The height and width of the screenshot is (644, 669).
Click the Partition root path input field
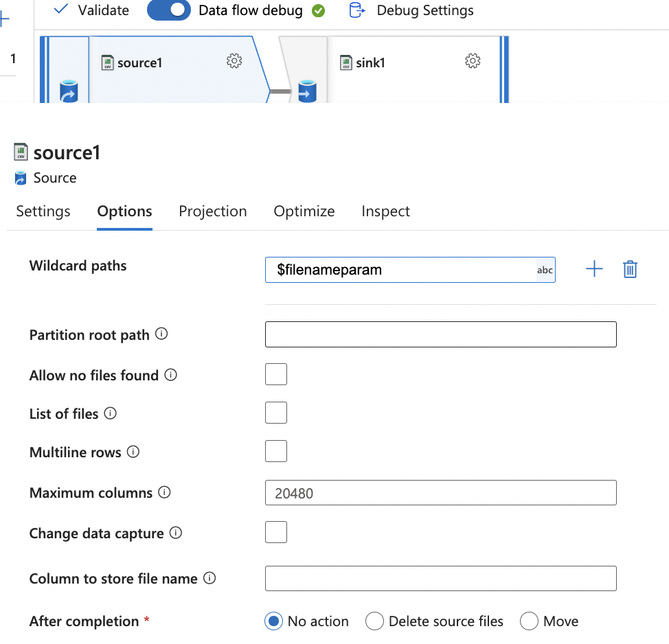tap(440, 334)
